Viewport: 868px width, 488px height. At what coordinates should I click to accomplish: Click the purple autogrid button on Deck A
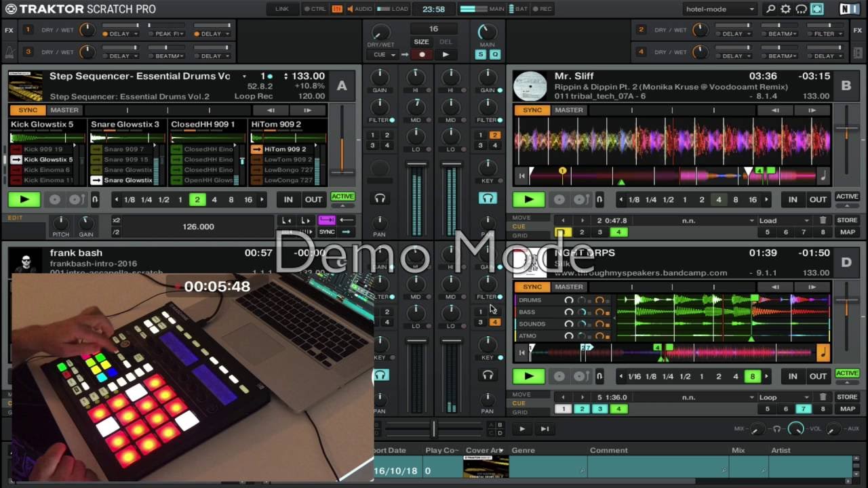pos(327,220)
